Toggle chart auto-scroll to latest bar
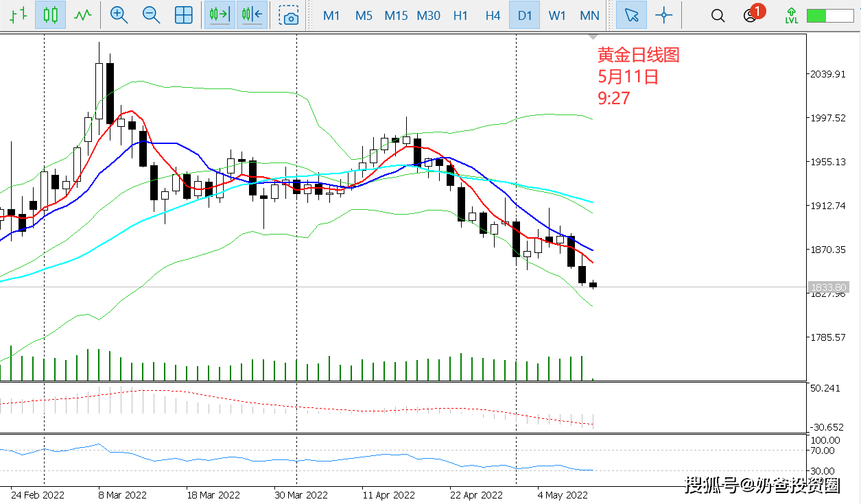 pos(220,15)
